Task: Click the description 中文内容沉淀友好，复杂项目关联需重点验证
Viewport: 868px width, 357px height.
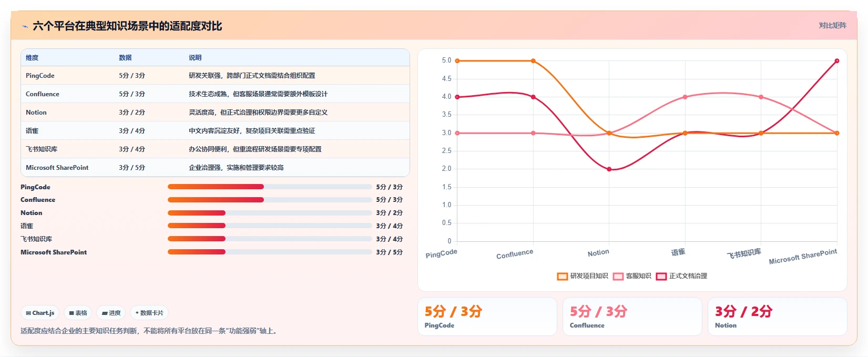Action: pyautogui.click(x=252, y=131)
